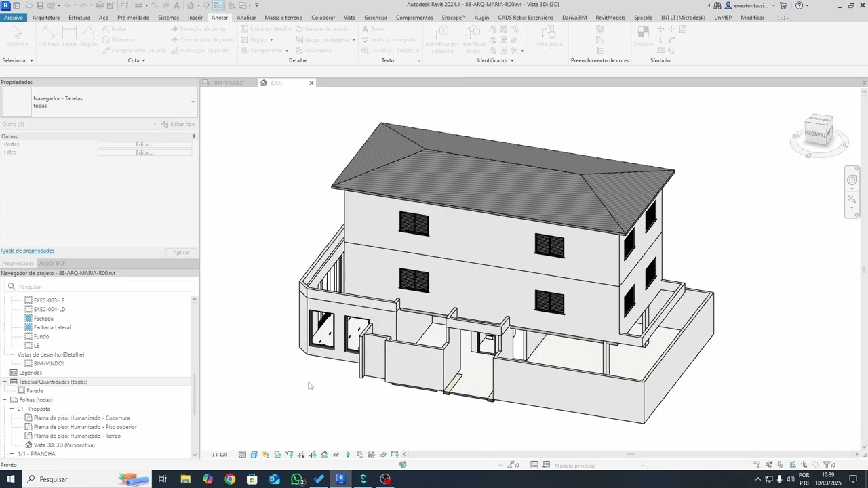The width and height of the screenshot is (868, 488).
Task: Open Google Chrome from Windows taskbar
Action: click(x=230, y=479)
